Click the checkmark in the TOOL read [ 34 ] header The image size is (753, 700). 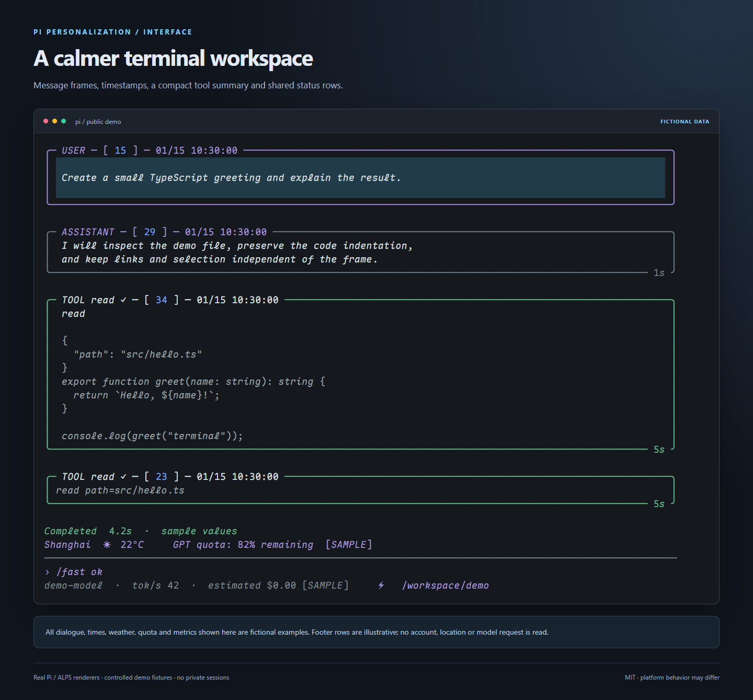(x=123, y=300)
